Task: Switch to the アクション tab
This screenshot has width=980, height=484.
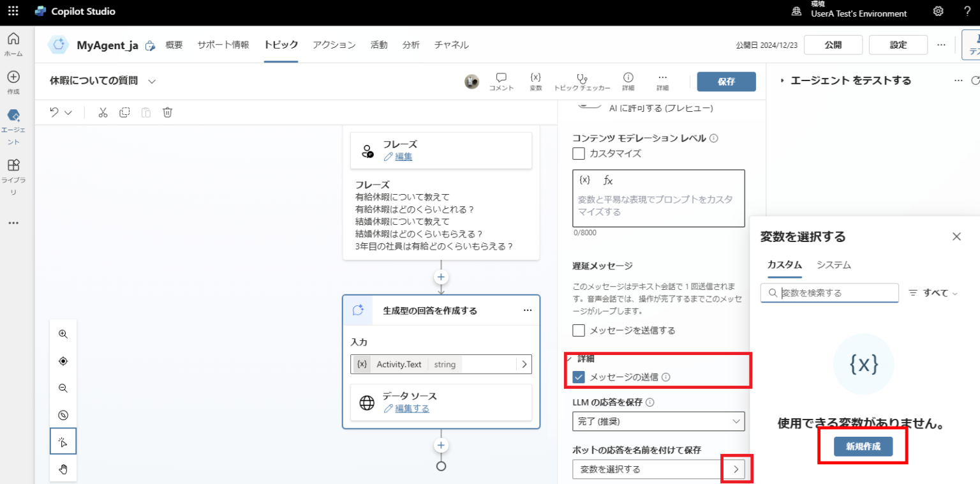Action: (334, 45)
